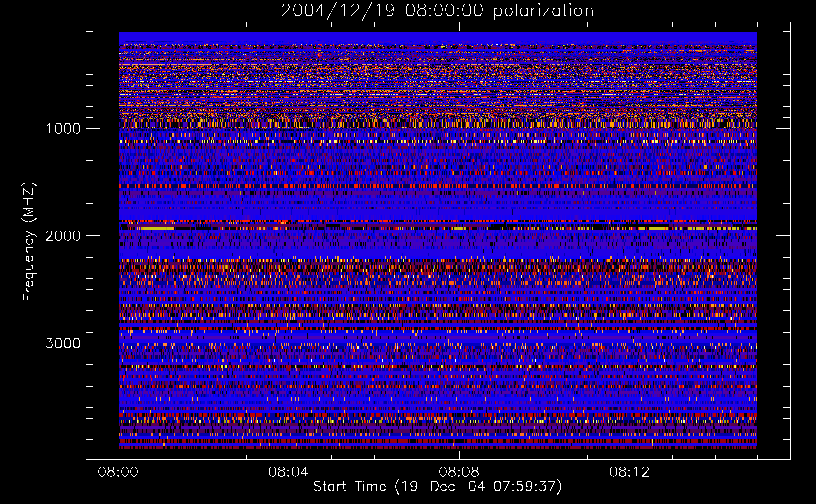Select the 08:04 time tick label

pos(288,472)
